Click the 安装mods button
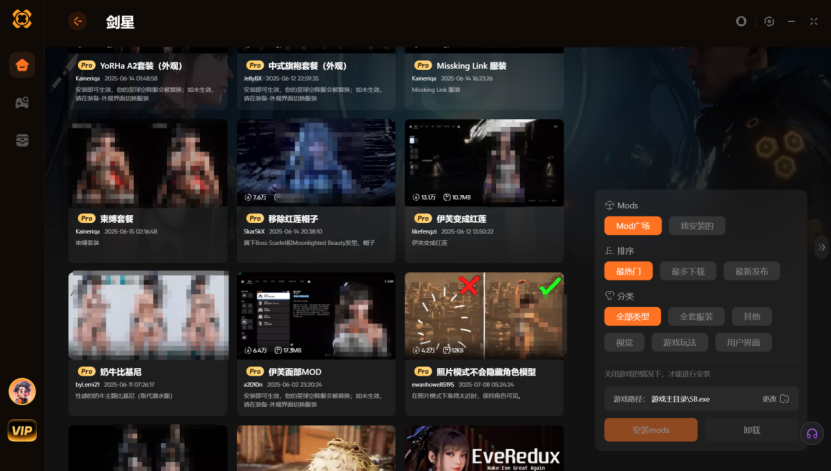This screenshot has width=831, height=471. click(x=651, y=430)
